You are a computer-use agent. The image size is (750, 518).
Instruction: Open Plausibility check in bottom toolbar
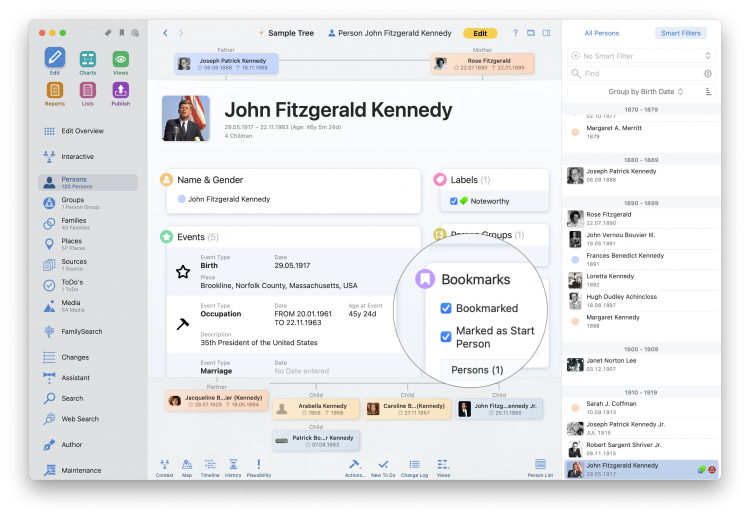pos(259,468)
